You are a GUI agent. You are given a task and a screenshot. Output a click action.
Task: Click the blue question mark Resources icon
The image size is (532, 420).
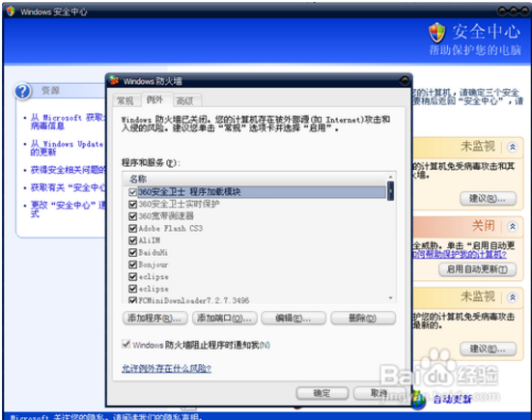pos(22,91)
